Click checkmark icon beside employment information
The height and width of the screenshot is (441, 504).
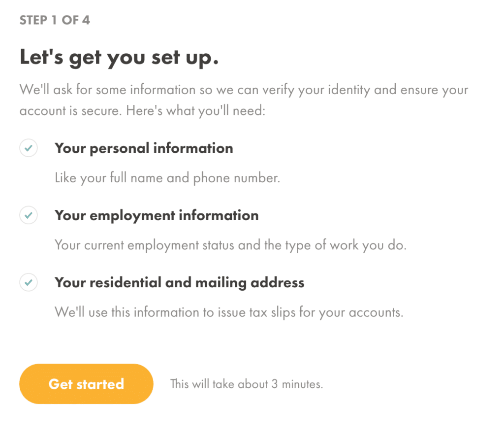click(29, 215)
